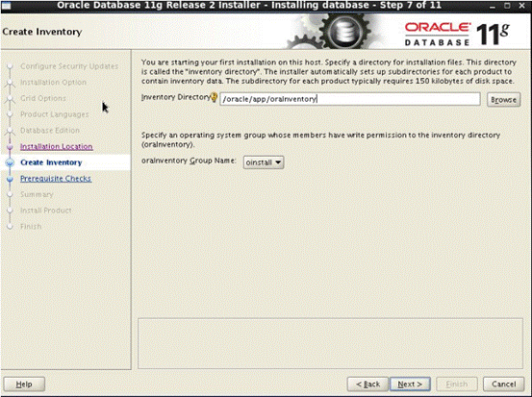Click the Create Inventory page heading
Image resolution: width=532 pixels, height=397 pixels.
pyautogui.click(x=42, y=32)
